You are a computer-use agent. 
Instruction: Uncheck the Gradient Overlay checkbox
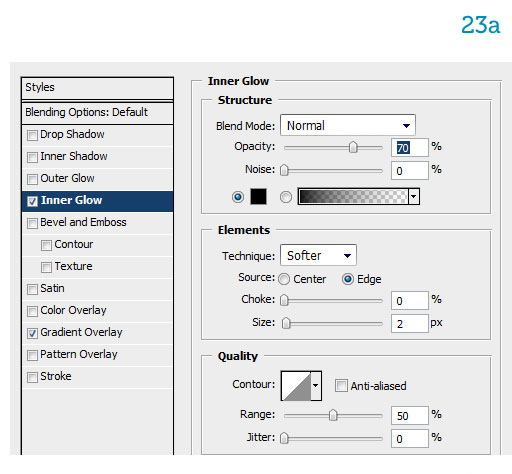tap(32, 333)
